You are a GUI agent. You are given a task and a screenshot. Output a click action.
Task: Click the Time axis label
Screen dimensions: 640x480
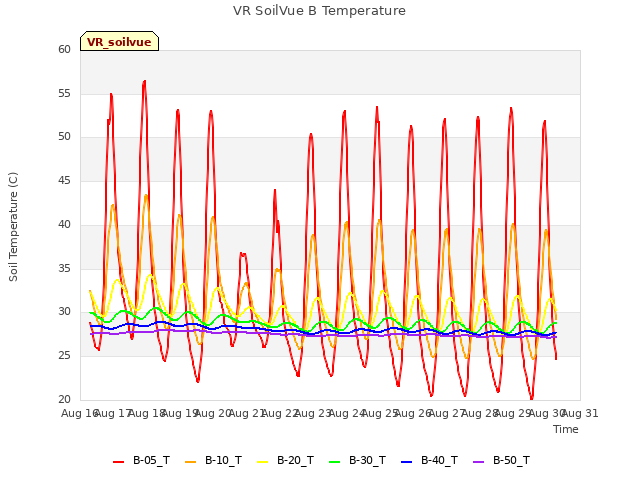click(x=566, y=429)
